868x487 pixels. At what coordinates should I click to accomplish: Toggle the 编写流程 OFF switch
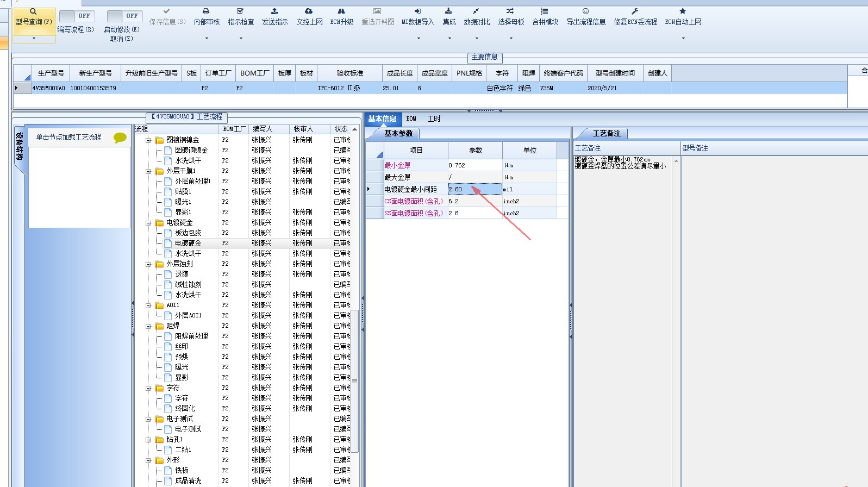click(77, 16)
